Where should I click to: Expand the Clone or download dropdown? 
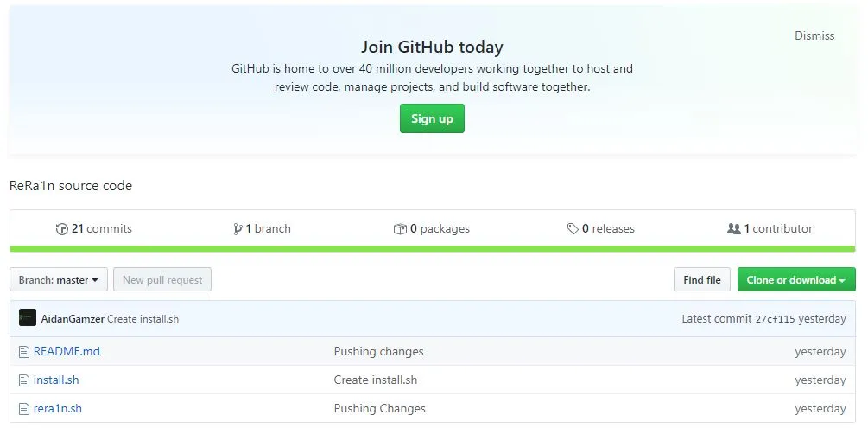795,280
